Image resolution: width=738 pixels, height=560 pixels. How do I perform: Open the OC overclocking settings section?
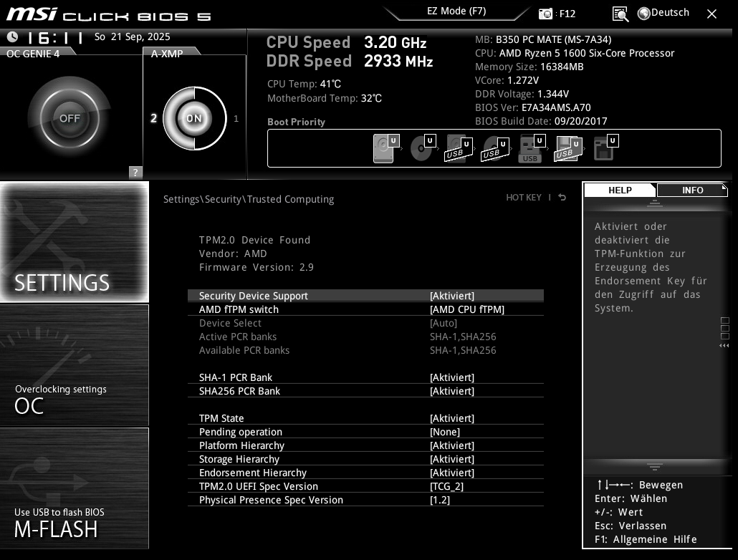(x=75, y=365)
